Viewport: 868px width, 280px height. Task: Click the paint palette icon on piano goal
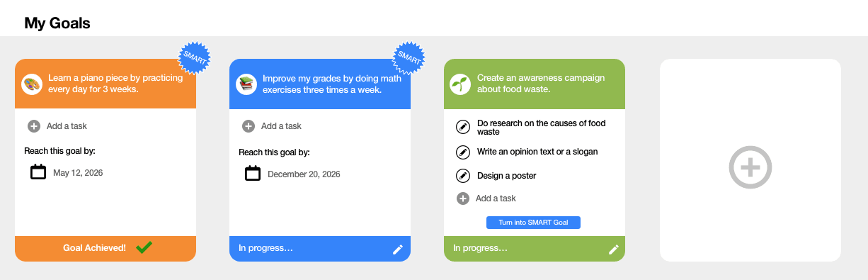tap(32, 84)
